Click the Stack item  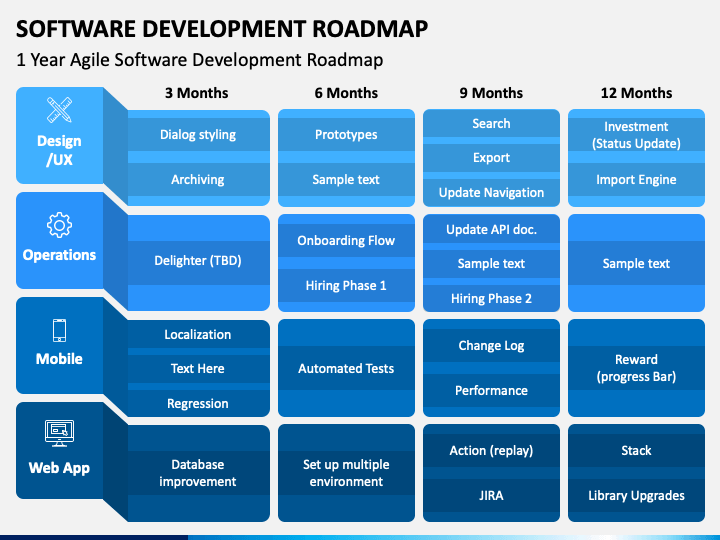tap(636, 450)
